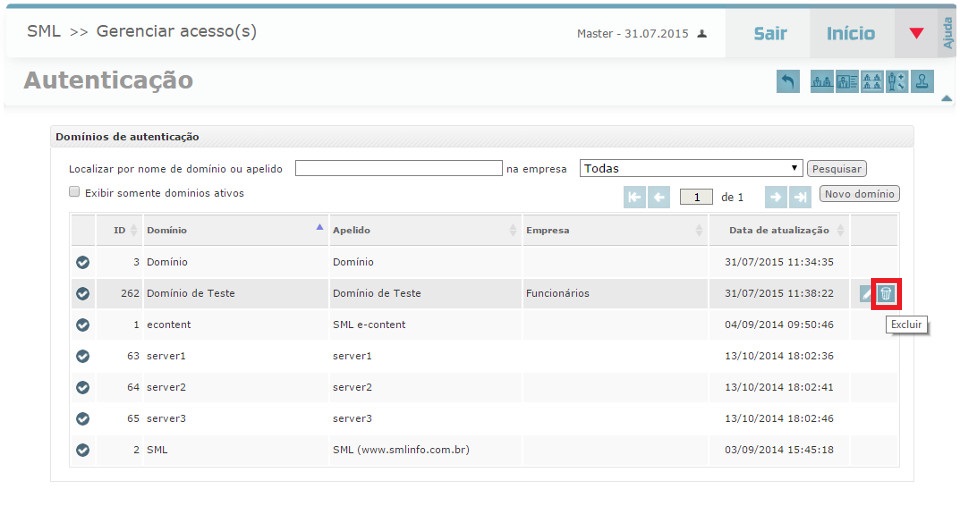The height and width of the screenshot is (506, 960).
Task: Click the back arrow icon in Autenticação toolbar
Action: (x=788, y=83)
